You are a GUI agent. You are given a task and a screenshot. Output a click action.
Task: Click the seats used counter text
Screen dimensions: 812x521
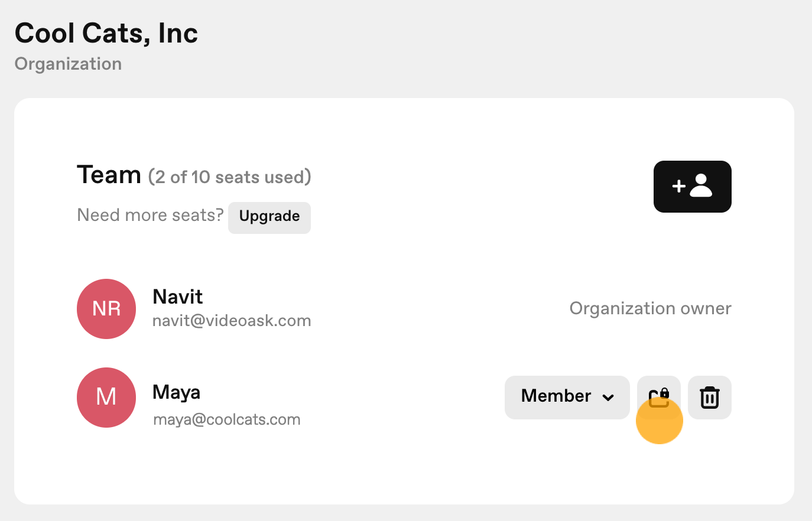(229, 177)
